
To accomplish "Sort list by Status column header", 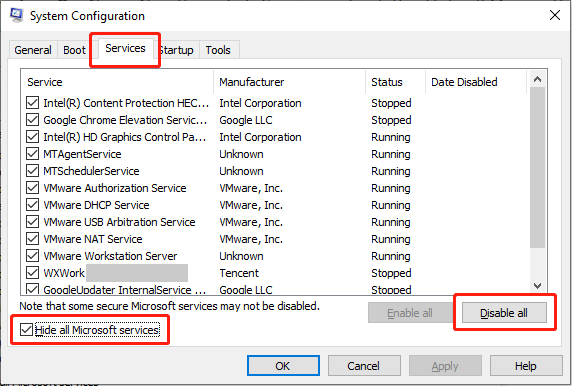I will [x=395, y=82].
